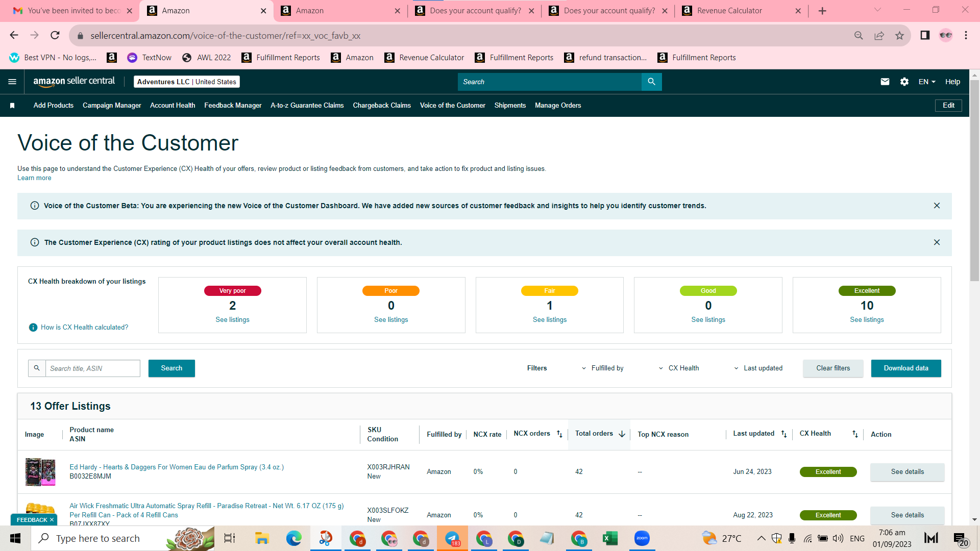This screenshot has width=980, height=551.
Task: Click the Amazon Seller Central logo
Action: tap(74, 82)
